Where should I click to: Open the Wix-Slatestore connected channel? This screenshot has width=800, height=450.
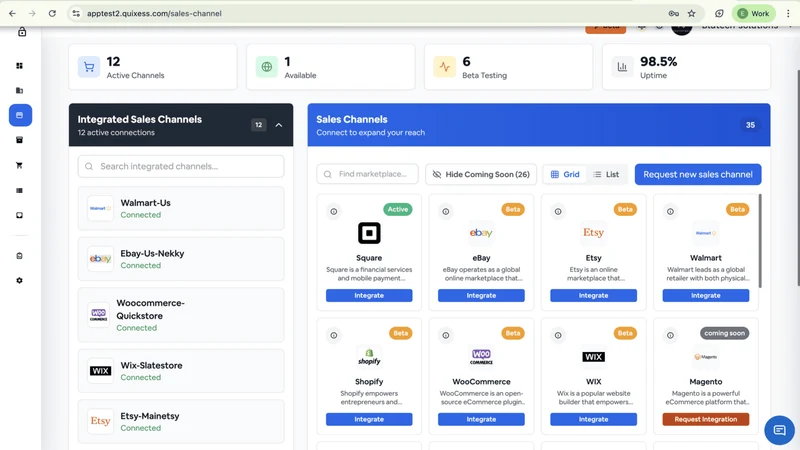point(181,371)
